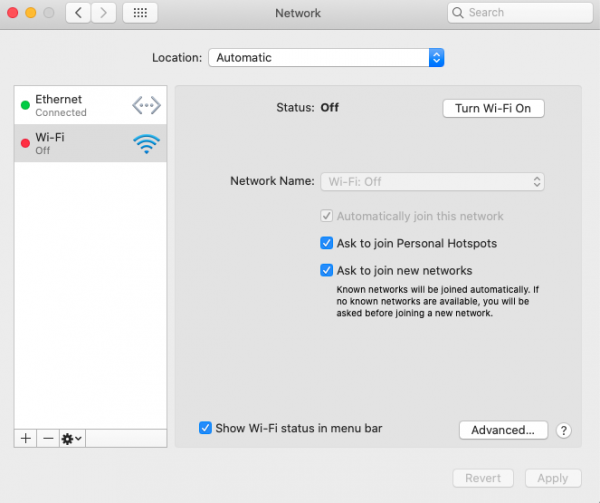The height and width of the screenshot is (503, 600).
Task: Select Ethernet in the services list
Action: (90, 105)
